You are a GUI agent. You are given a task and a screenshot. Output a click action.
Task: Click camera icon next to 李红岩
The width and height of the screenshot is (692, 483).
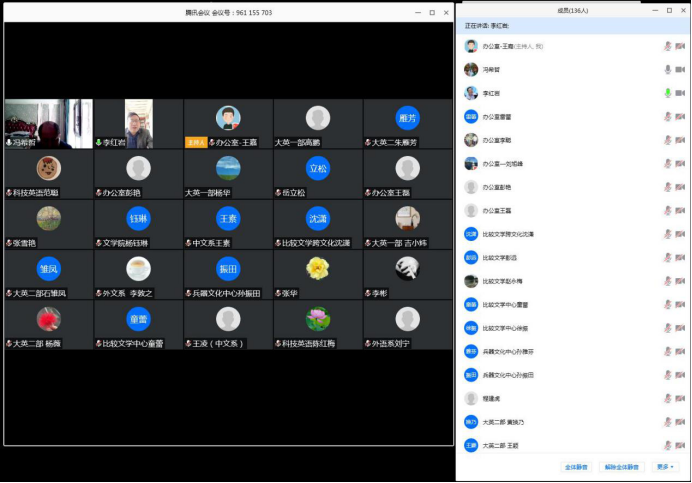coord(680,93)
